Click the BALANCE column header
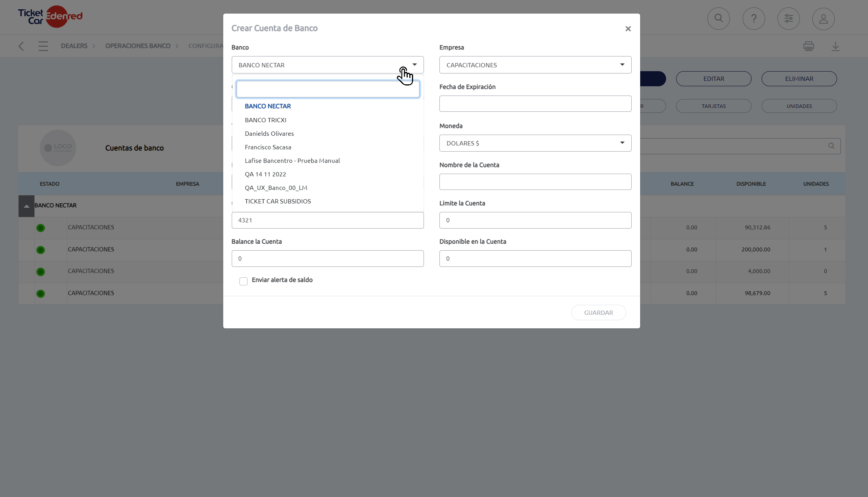This screenshot has height=497, width=868. (x=682, y=184)
